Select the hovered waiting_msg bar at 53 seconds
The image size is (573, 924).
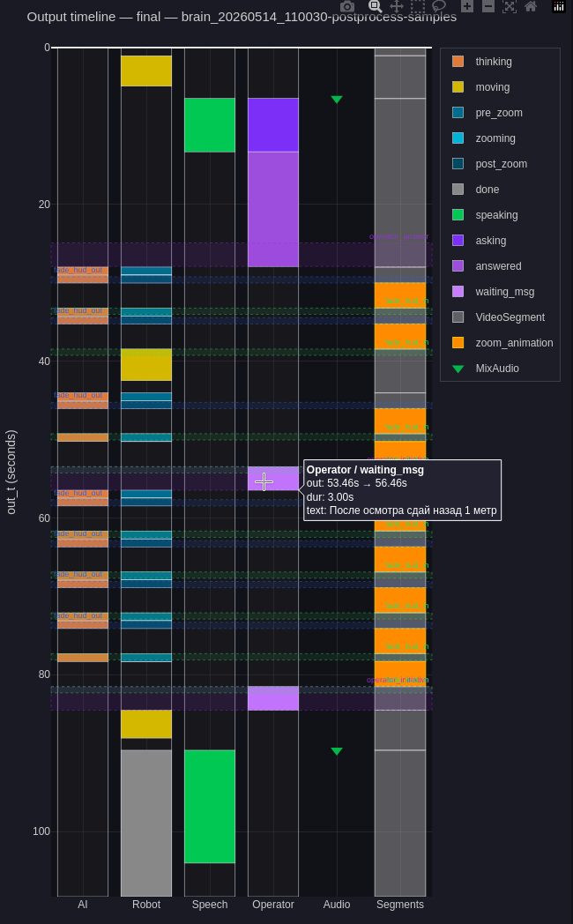click(273, 479)
